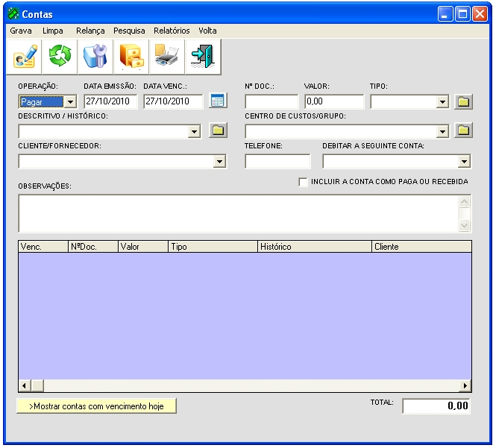Image resolution: width=496 pixels, height=448 pixels.
Task: Click the Relatórios printer toolbar icon
Action: (x=166, y=57)
